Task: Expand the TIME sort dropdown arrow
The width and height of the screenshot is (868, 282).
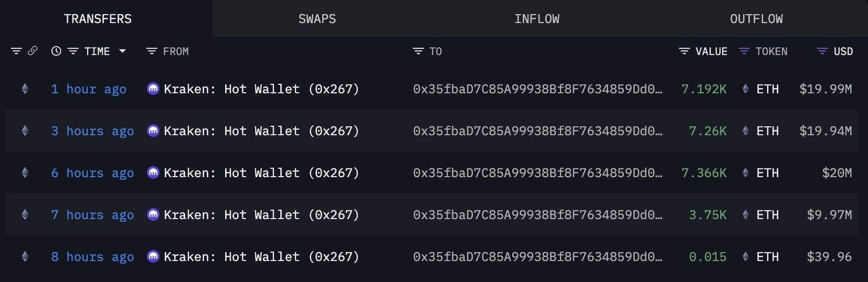Action: [122, 51]
